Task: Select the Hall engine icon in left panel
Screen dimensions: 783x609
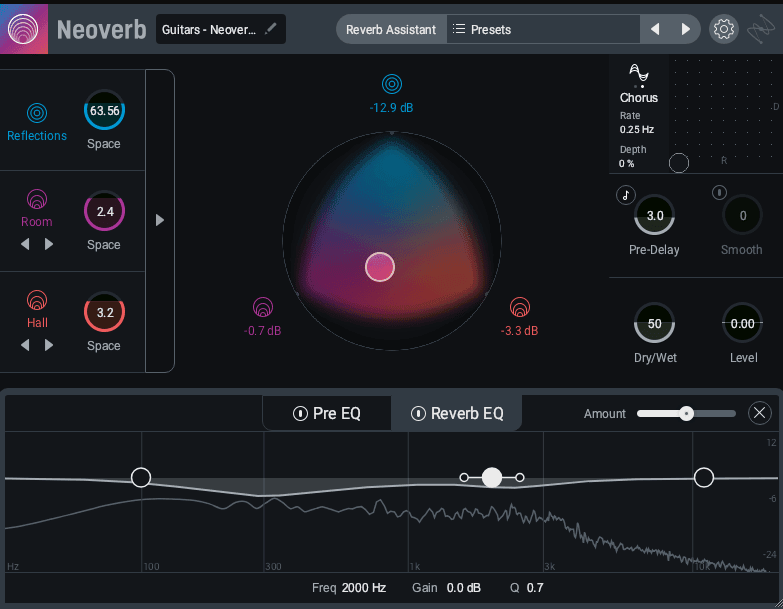Action: point(37,300)
